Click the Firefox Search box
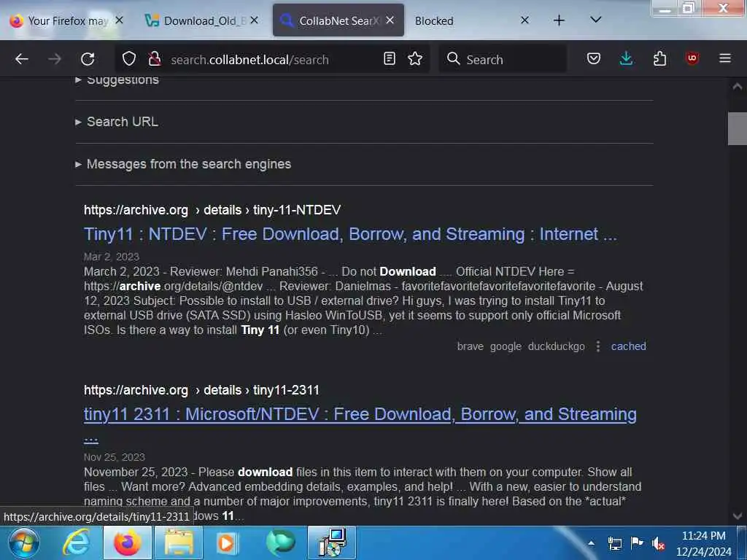This screenshot has width=747, height=560. pyautogui.click(x=503, y=60)
